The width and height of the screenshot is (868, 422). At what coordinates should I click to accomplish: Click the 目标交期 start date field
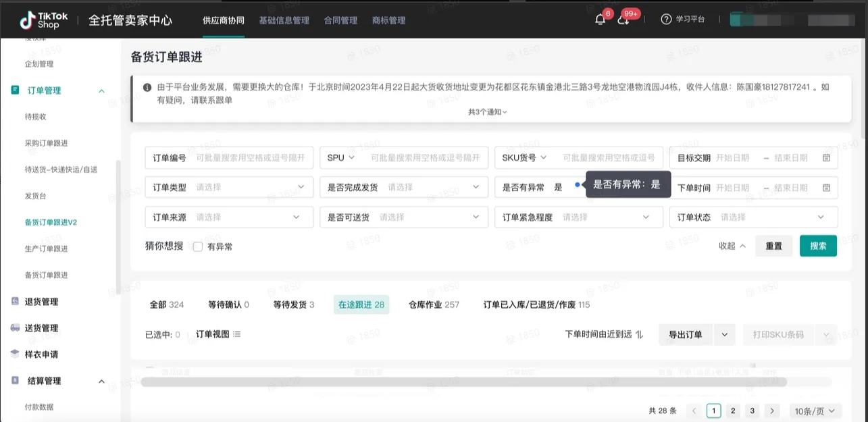coord(733,158)
